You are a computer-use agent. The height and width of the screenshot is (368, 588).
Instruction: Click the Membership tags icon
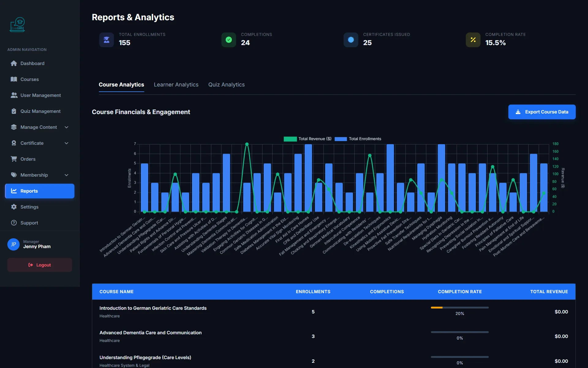(x=14, y=175)
